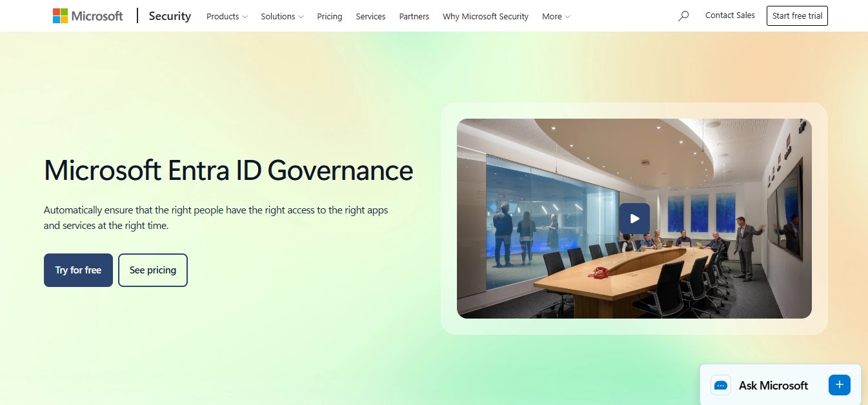Viewport: 868px width, 405px height.
Task: Click the Microsoft Entra ID Governance heading
Action: [228, 170]
